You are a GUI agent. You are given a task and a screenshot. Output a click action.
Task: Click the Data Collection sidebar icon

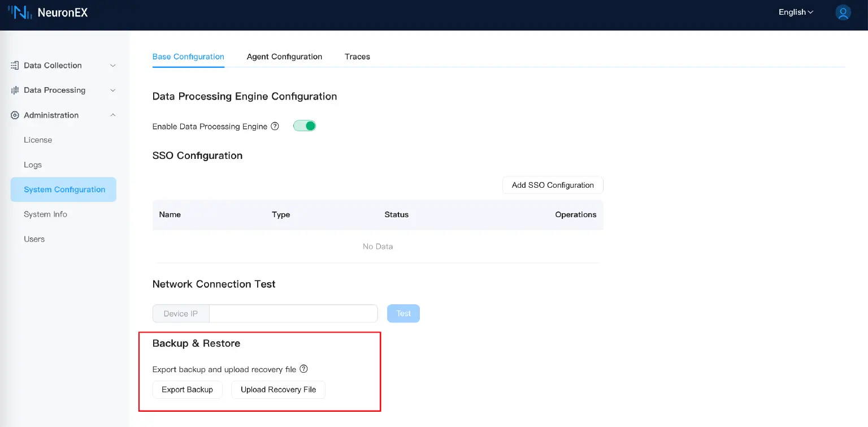tap(15, 66)
